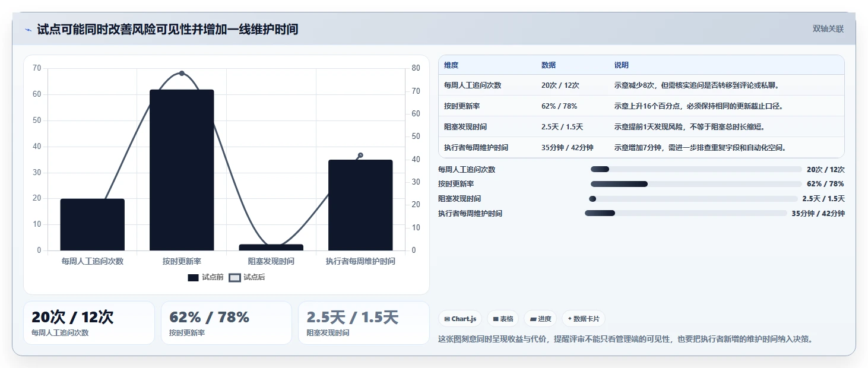The height and width of the screenshot is (368, 868).
Task: Click the 阻塞发现时间 x-axis label
Action: 271,261
